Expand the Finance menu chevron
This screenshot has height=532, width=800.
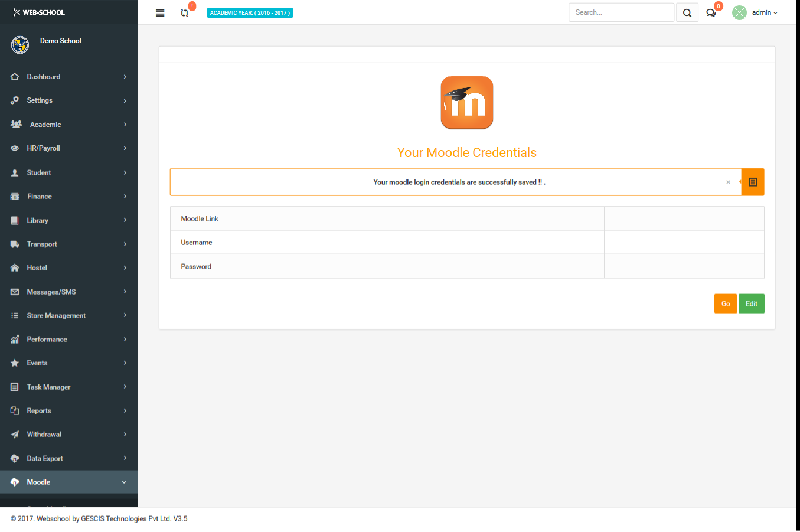[x=125, y=197]
